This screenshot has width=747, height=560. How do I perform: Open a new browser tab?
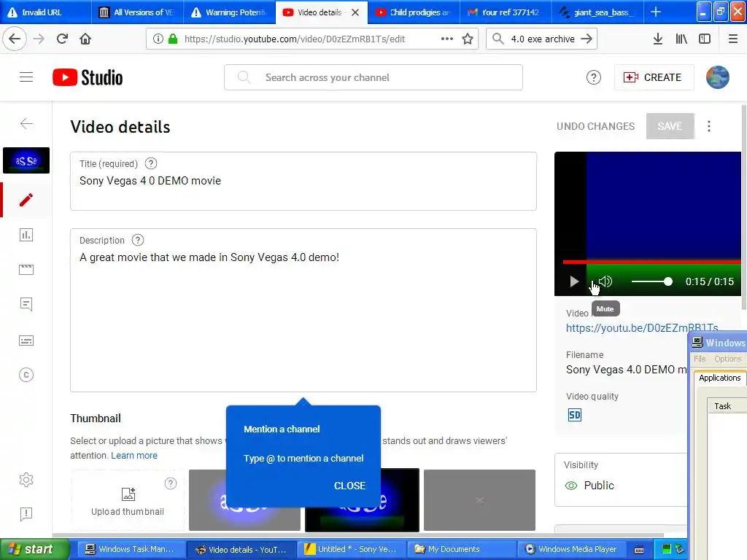click(x=656, y=12)
